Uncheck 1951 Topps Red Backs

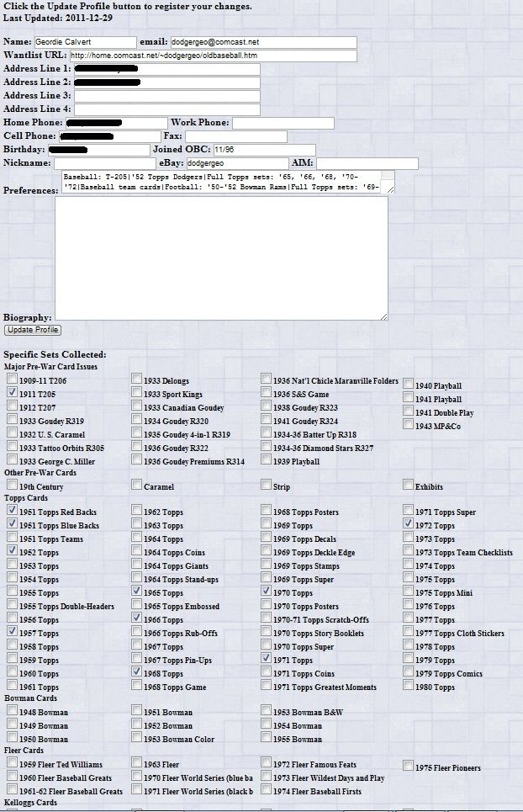[x=12, y=510]
